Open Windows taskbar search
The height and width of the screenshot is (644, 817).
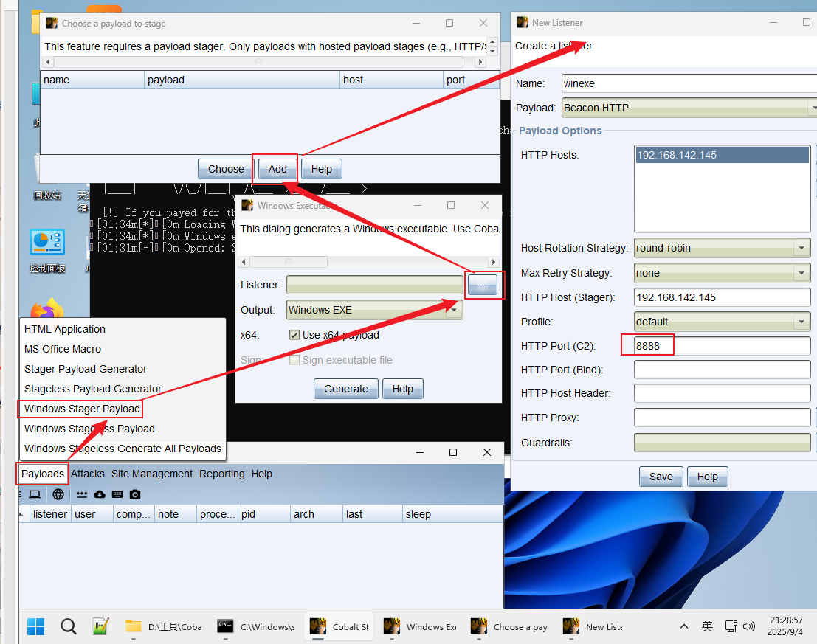(68, 626)
